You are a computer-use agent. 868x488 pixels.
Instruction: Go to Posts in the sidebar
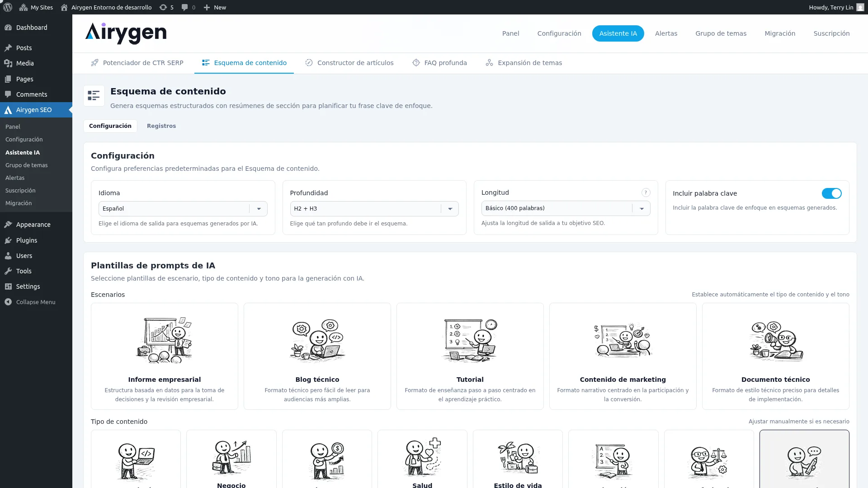(36, 48)
